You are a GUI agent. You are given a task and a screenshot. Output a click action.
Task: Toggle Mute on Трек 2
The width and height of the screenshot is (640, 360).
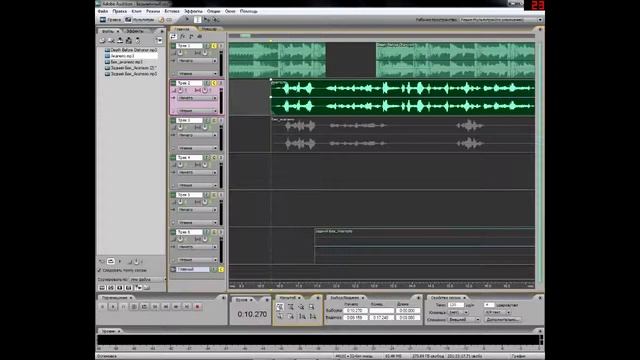click(x=207, y=83)
